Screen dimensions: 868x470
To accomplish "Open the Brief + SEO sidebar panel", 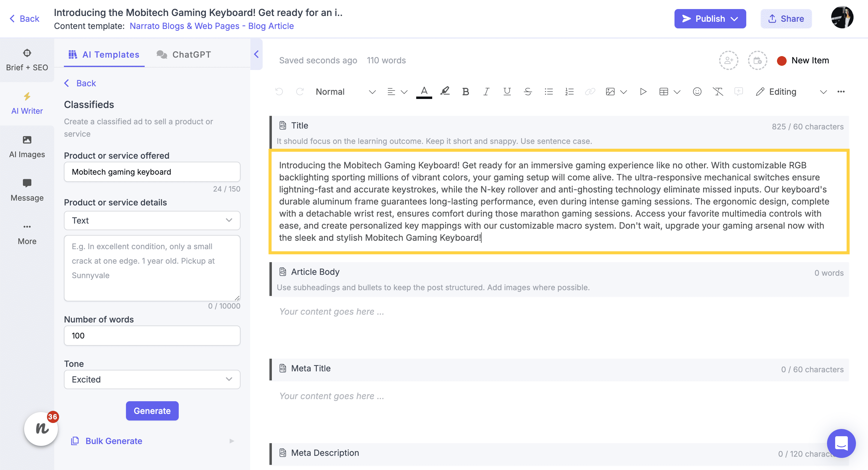I will point(27,60).
